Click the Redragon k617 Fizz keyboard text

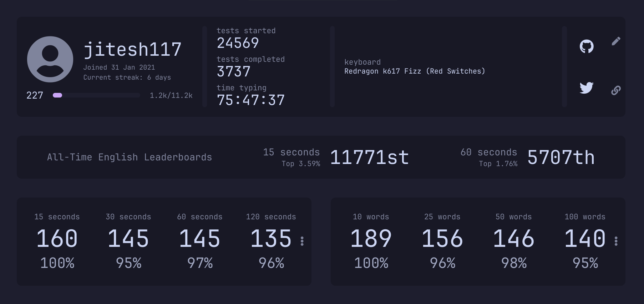[x=415, y=71]
